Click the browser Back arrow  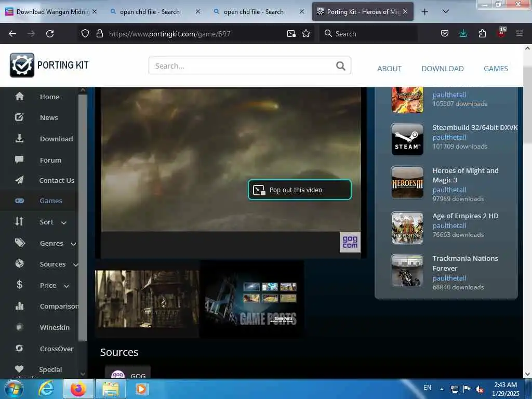(12, 34)
